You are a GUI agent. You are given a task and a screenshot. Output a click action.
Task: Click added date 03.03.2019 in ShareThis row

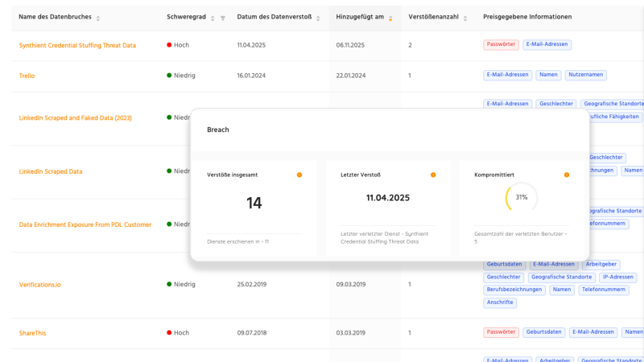(351, 333)
